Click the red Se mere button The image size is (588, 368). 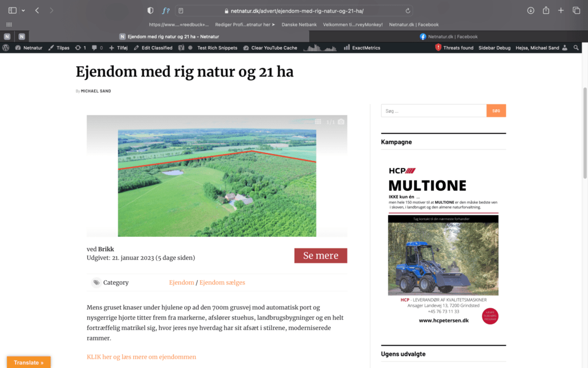pyautogui.click(x=320, y=256)
